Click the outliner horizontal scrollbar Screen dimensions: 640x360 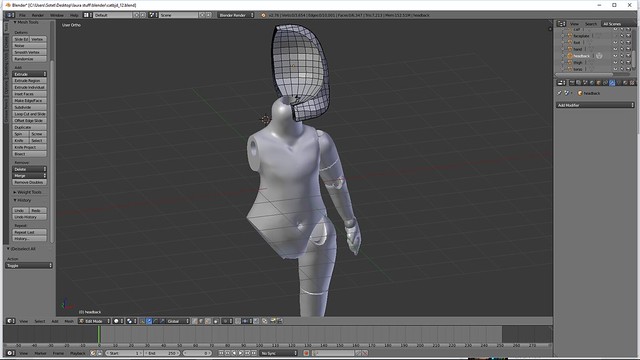(x=584, y=74)
